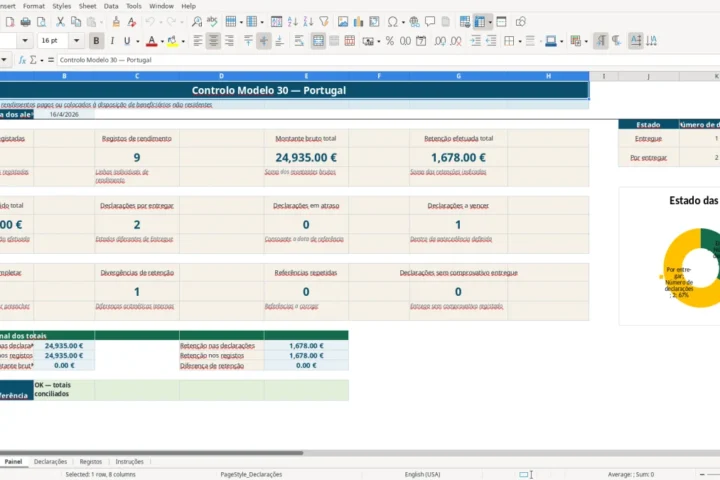
Task: Insert special character Omega icon
Action: point(393,22)
